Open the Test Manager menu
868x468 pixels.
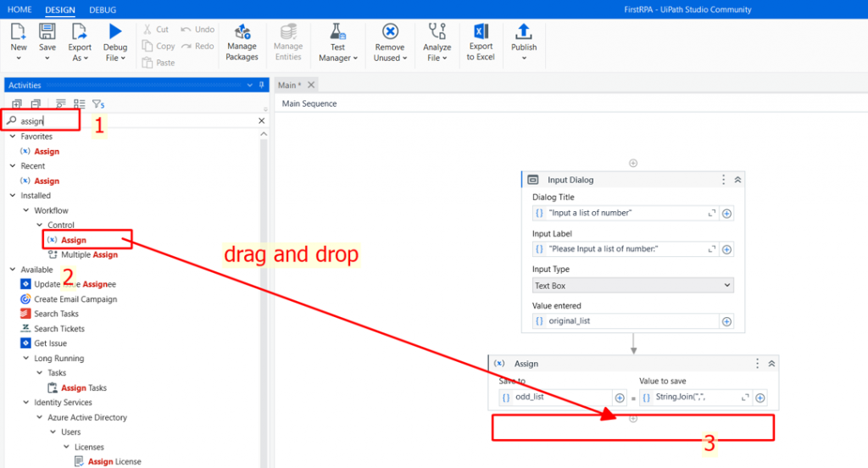337,42
